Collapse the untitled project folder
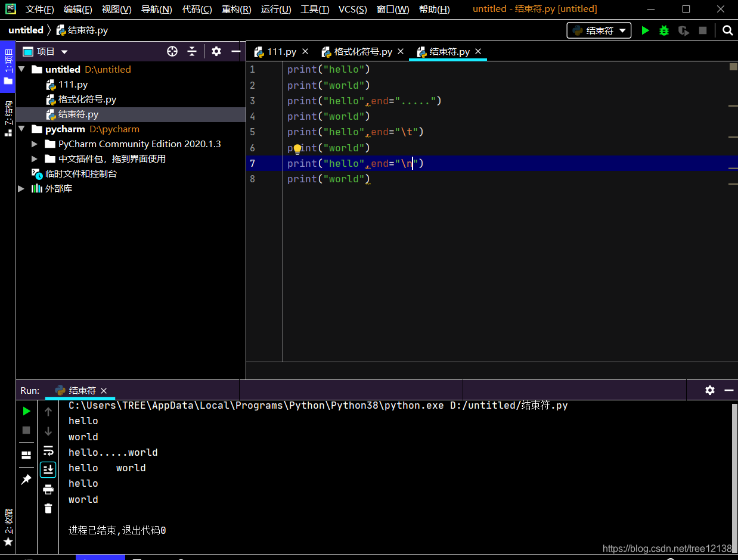This screenshot has width=738, height=560. pyautogui.click(x=22, y=69)
